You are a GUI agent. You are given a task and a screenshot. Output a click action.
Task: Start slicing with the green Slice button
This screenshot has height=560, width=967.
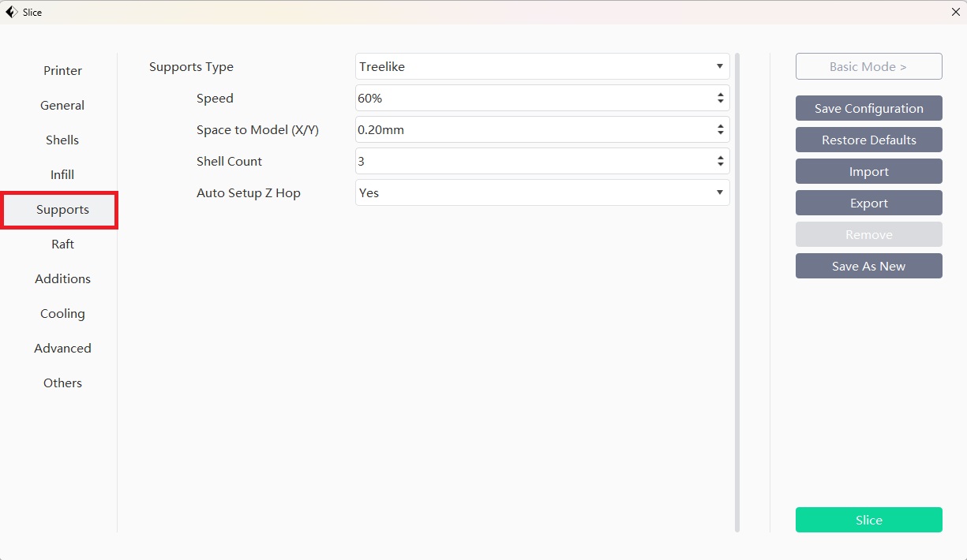[x=868, y=521]
